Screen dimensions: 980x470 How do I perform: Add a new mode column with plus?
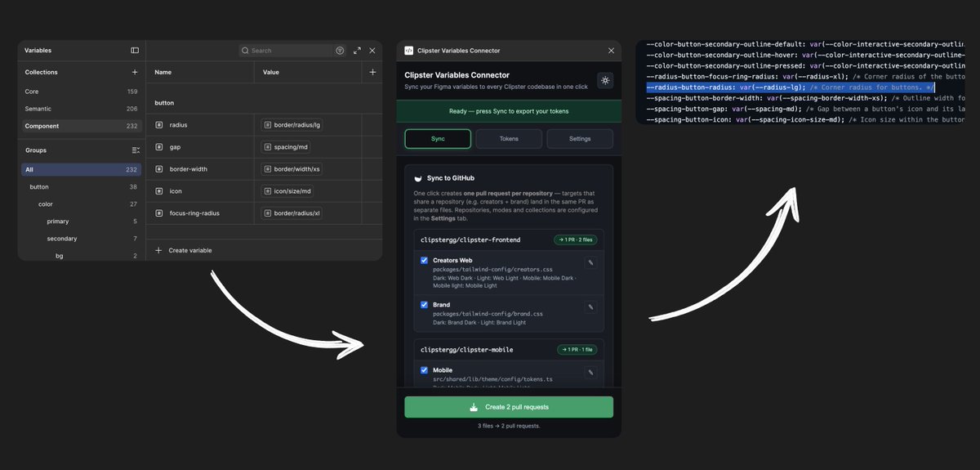pyautogui.click(x=372, y=72)
